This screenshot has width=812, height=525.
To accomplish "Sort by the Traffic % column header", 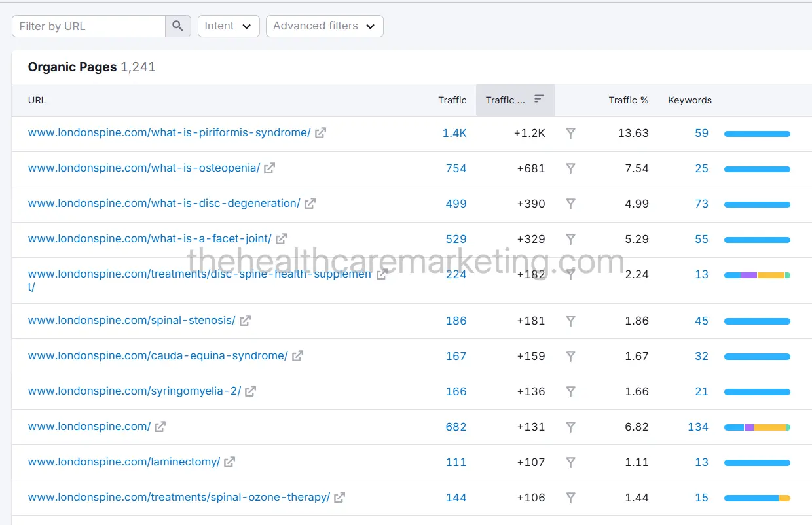I will (x=629, y=100).
